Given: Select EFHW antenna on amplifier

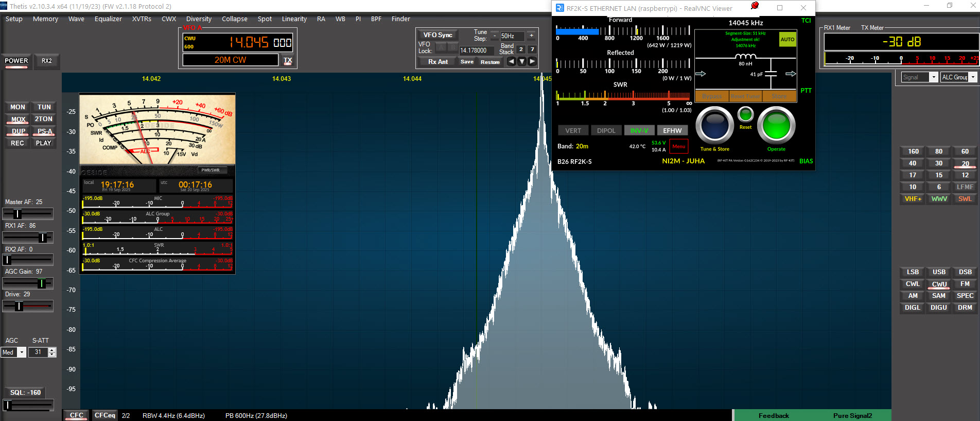Looking at the screenshot, I should click(672, 131).
